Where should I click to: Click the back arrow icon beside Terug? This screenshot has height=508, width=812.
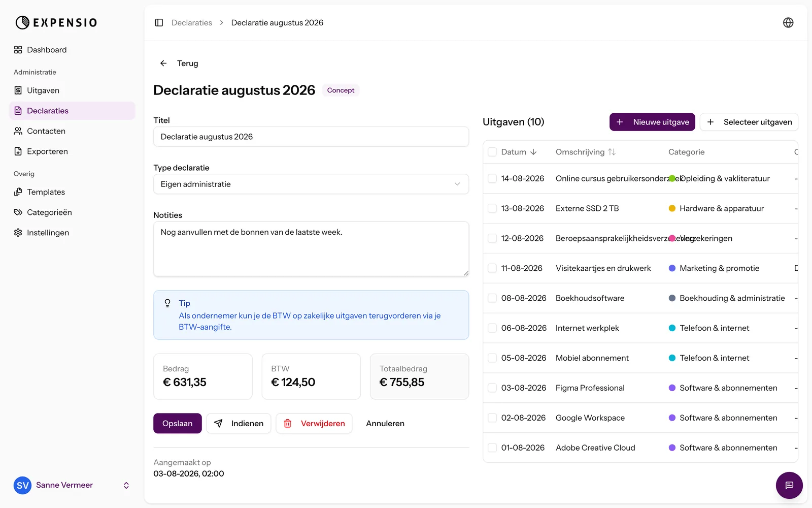pos(163,63)
